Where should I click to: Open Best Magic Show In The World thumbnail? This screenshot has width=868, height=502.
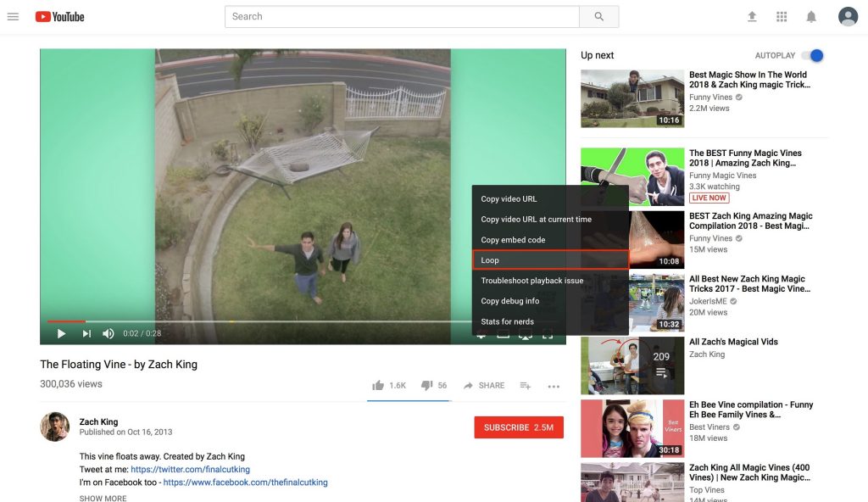[x=632, y=98]
